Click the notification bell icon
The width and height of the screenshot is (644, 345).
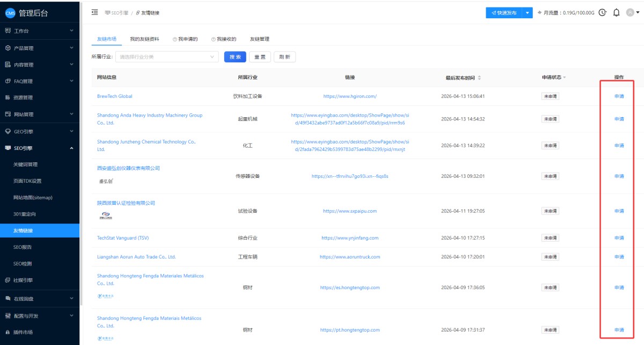point(616,12)
